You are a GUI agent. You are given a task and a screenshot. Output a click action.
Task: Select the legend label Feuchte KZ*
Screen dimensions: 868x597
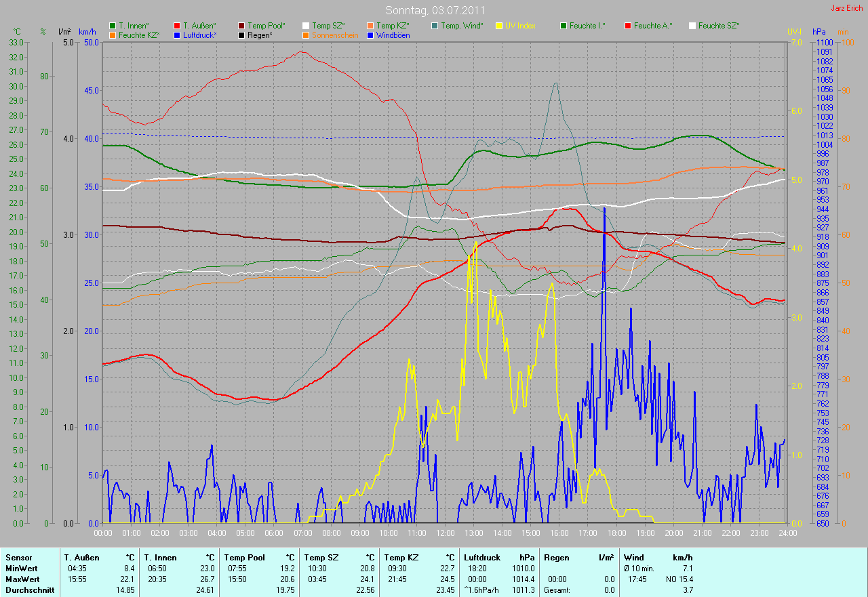139,35
